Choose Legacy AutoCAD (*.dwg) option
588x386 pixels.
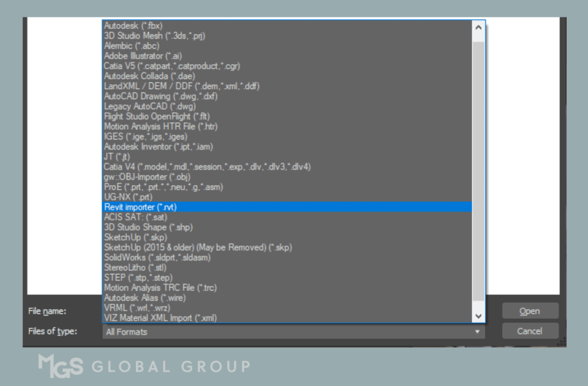pos(150,106)
